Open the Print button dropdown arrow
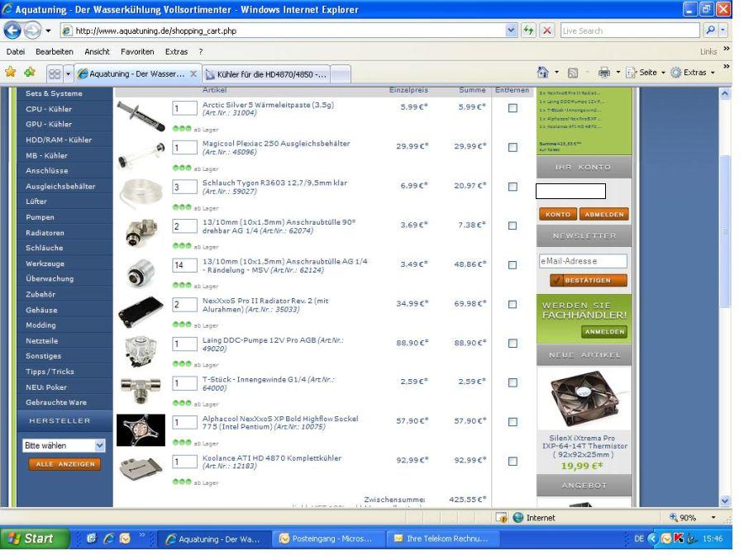The image size is (744, 560). 618,73
